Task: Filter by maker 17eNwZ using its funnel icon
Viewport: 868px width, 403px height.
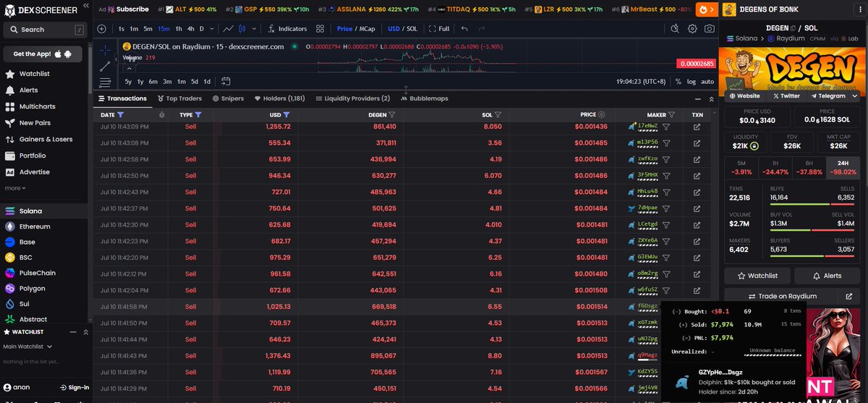Action: pyautogui.click(x=666, y=126)
